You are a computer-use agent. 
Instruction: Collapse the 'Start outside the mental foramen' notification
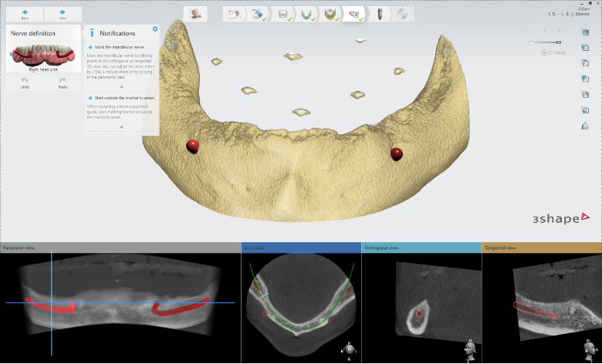(x=122, y=126)
